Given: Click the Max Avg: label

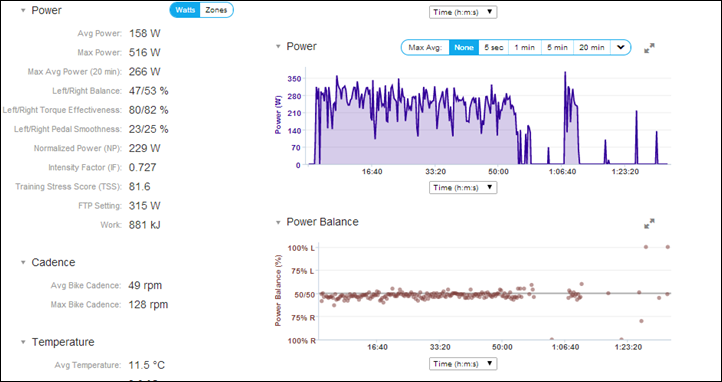Looking at the screenshot, I should pyautogui.click(x=425, y=47).
